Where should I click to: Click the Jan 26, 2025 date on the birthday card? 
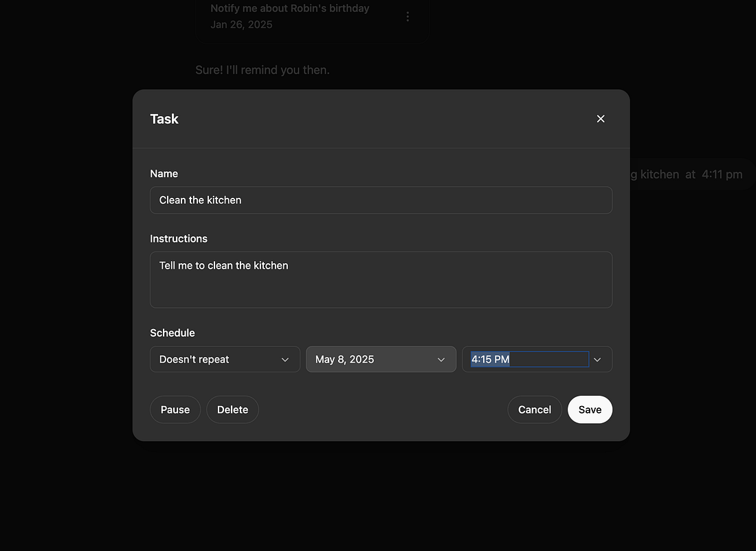point(241,25)
